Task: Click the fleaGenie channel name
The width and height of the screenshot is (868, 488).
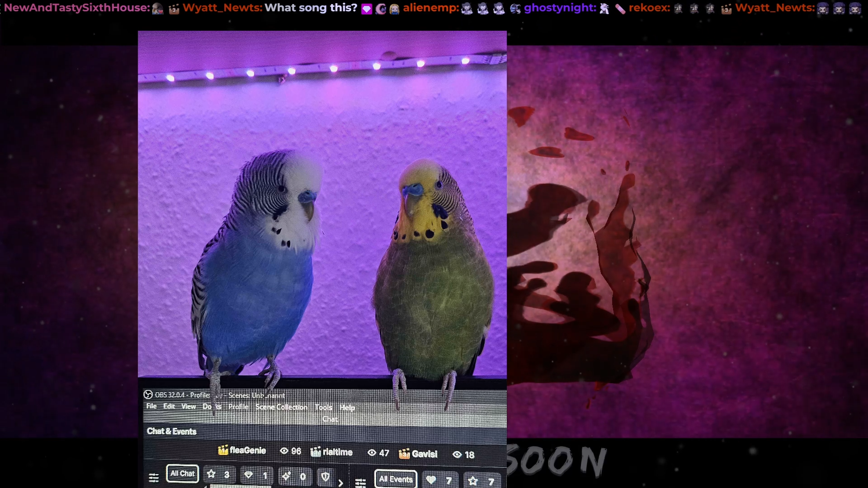Action: [248, 450]
